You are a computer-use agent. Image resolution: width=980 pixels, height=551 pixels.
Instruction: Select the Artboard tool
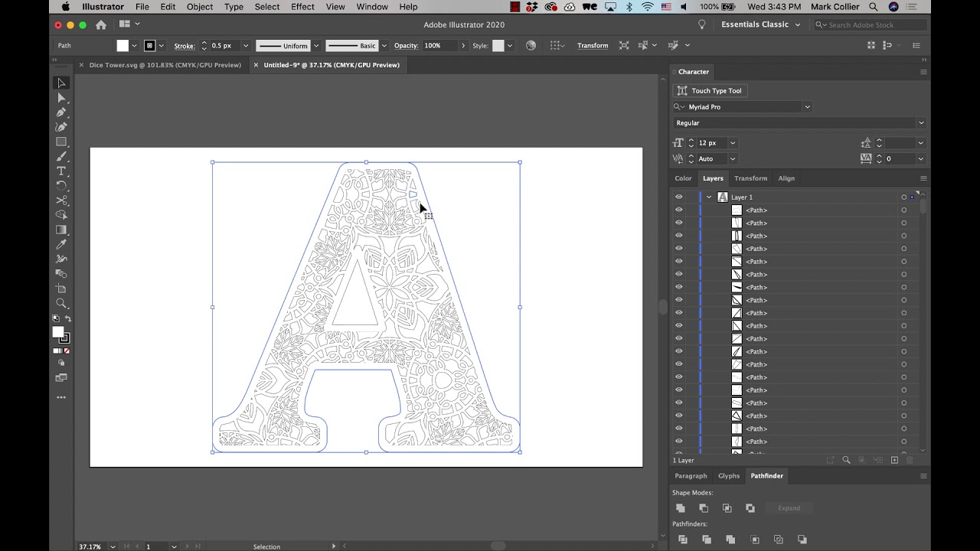point(61,289)
